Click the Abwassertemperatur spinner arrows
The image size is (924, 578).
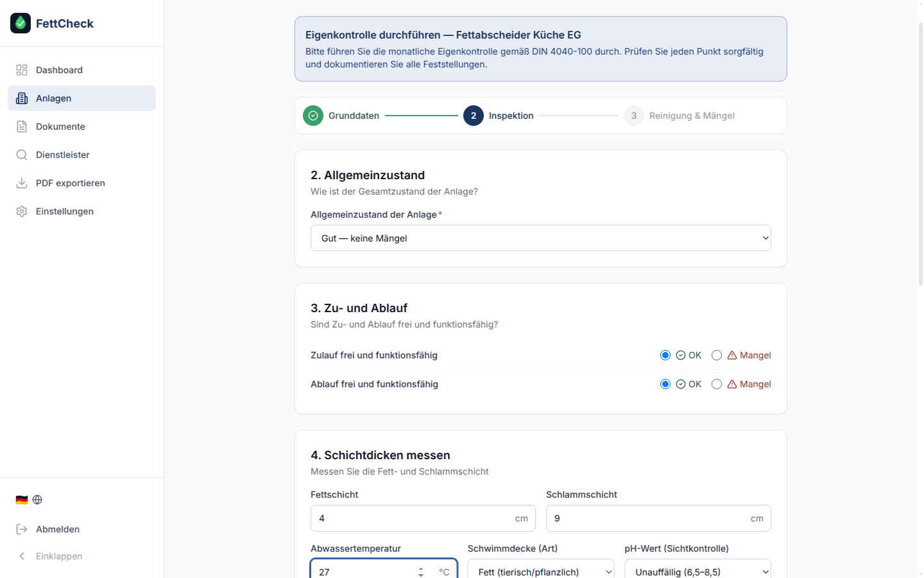click(x=421, y=572)
